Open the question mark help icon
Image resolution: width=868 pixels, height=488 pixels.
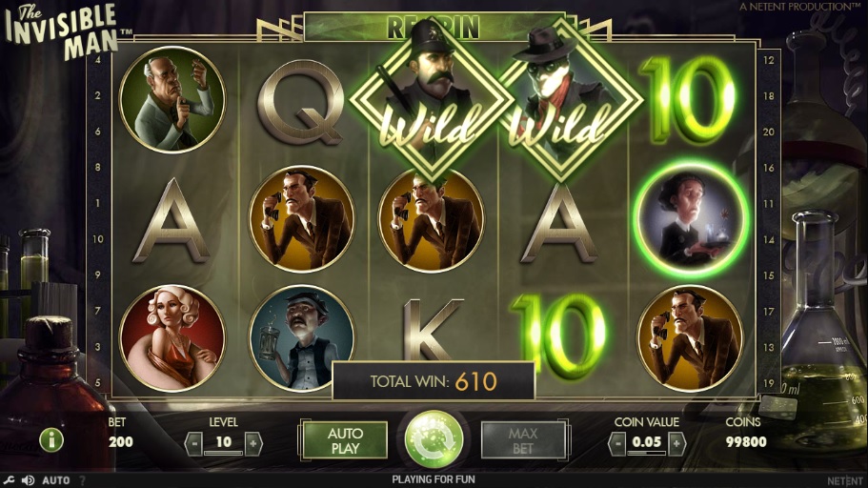click(83, 480)
